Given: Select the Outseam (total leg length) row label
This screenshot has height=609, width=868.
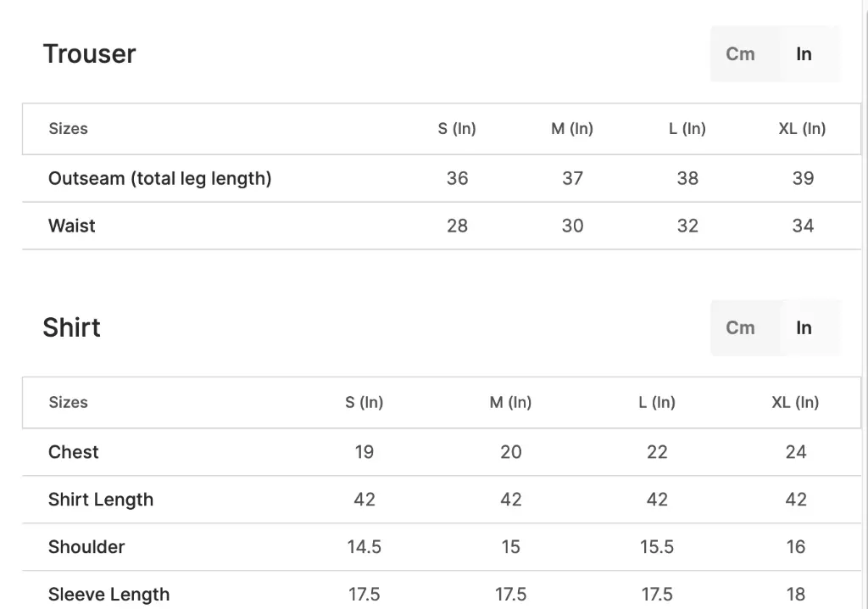Looking at the screenshot, I should 160,178.
